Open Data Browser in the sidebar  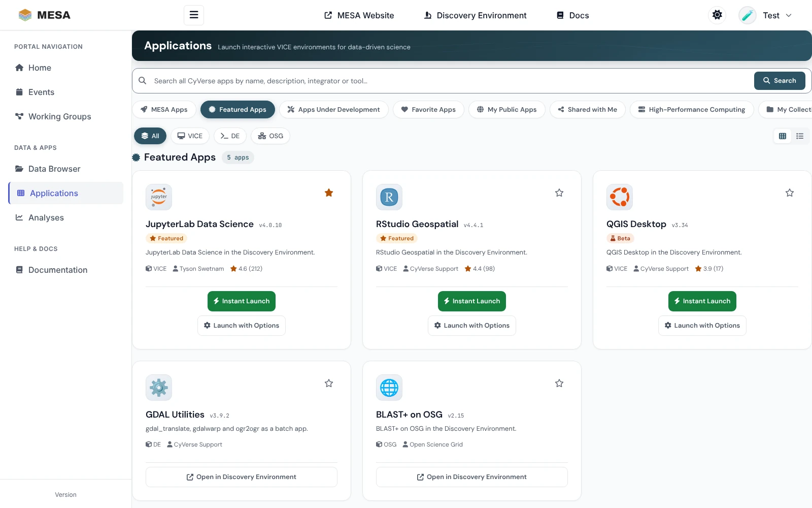pyautogui.click(x=66, y=169)
